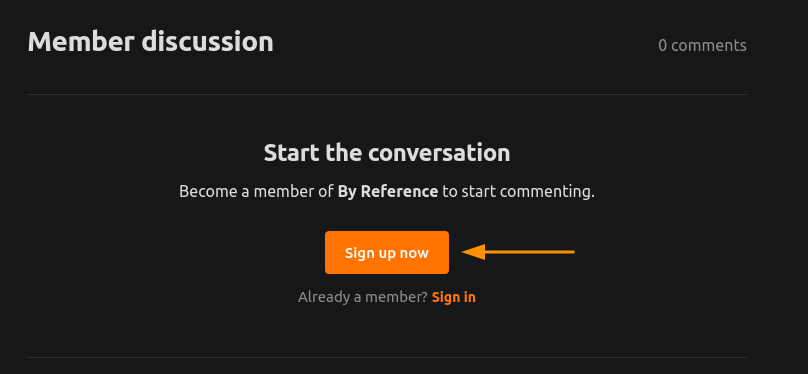The image size is (808, 374).
Task: Click the digit 0 in the comment count
Action: point(662,45)
